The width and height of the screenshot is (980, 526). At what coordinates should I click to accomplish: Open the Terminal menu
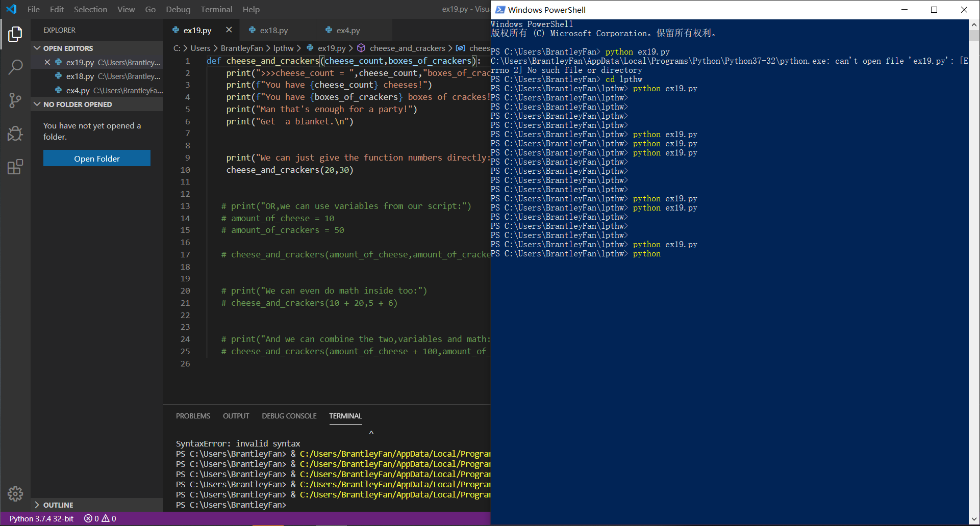tap(216, 9)
